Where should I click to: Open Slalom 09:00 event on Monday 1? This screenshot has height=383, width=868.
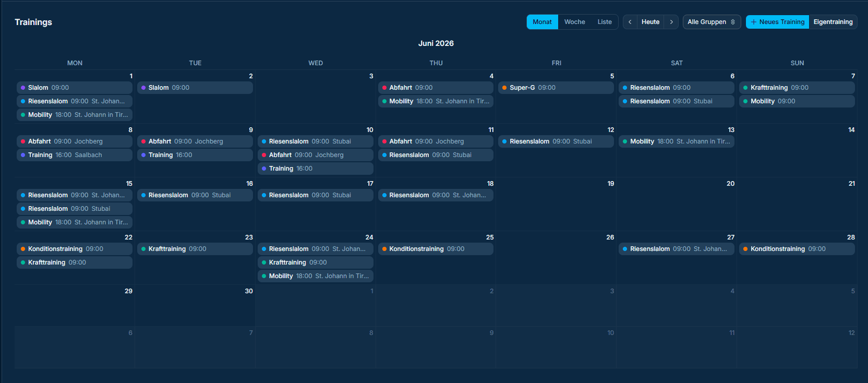click(x=75, y=88)
